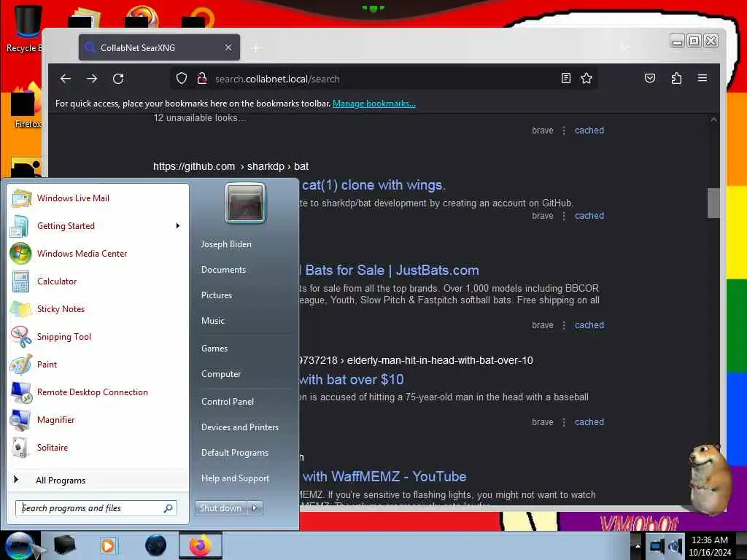Expand the Getting Started submenu arrow
The height and width of the screenshot is (560, 747).
[178, 226]
